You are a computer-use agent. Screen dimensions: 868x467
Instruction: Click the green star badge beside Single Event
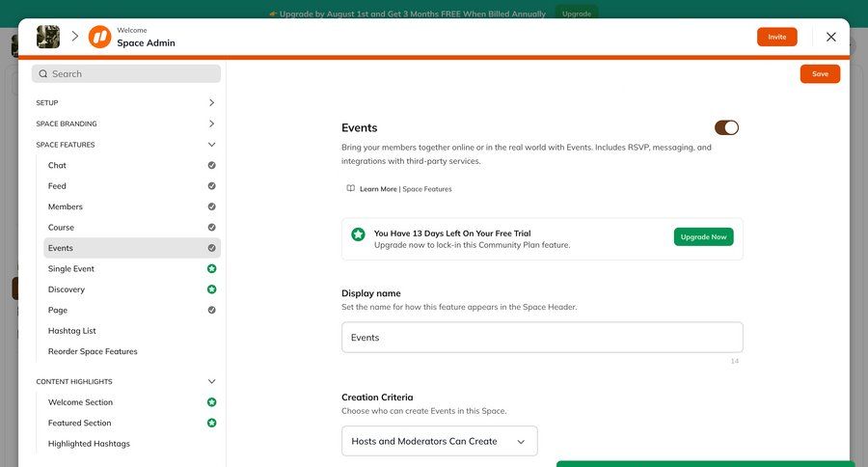[211, 268]
